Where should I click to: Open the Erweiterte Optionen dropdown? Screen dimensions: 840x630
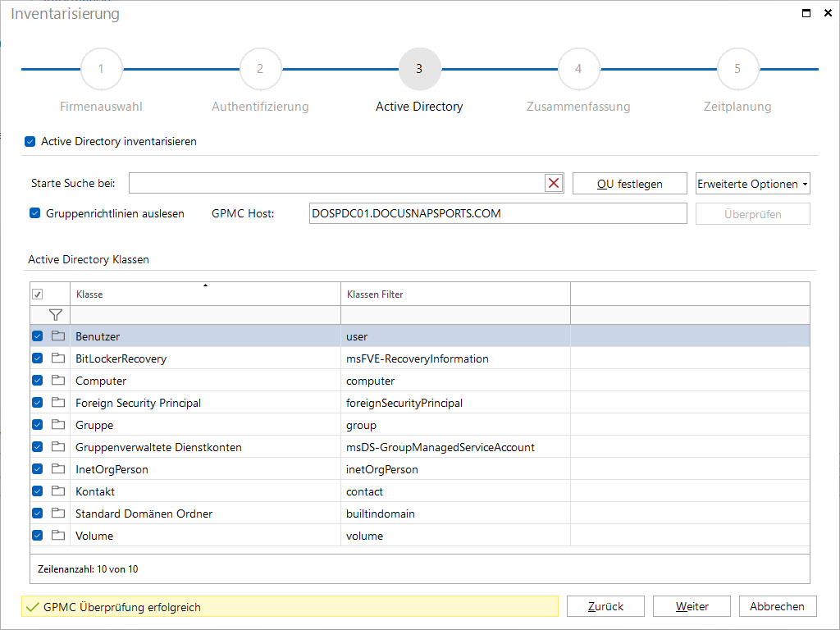(x=753, y=184)
